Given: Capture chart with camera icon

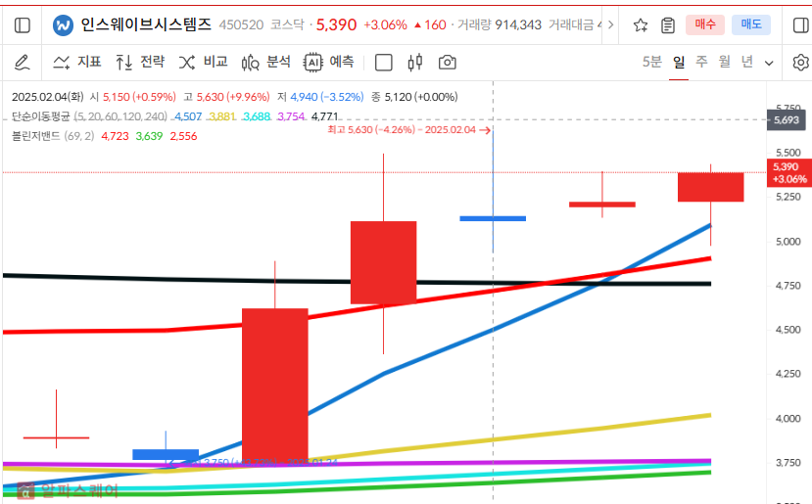Looking at the screenshot, I should point(448,63).
